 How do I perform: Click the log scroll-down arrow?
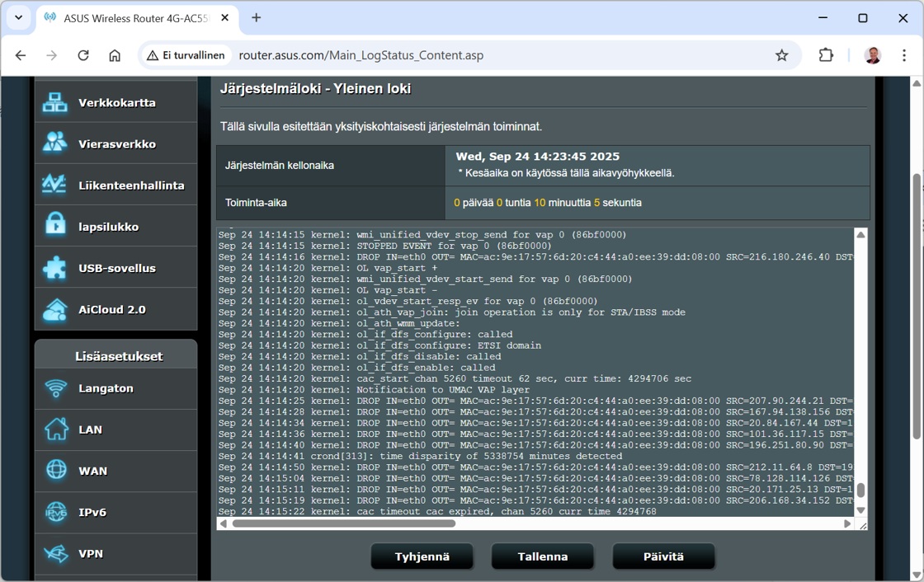coord(860,510)
